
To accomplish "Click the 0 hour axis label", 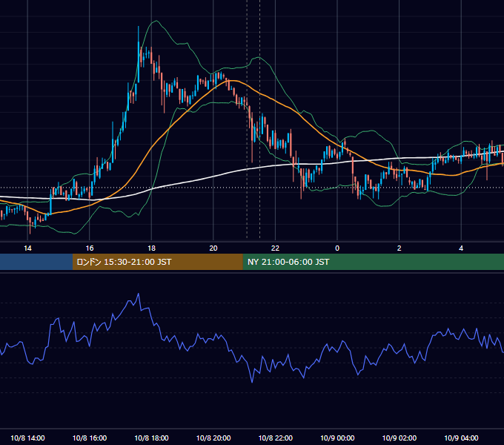I will [337, 248].
